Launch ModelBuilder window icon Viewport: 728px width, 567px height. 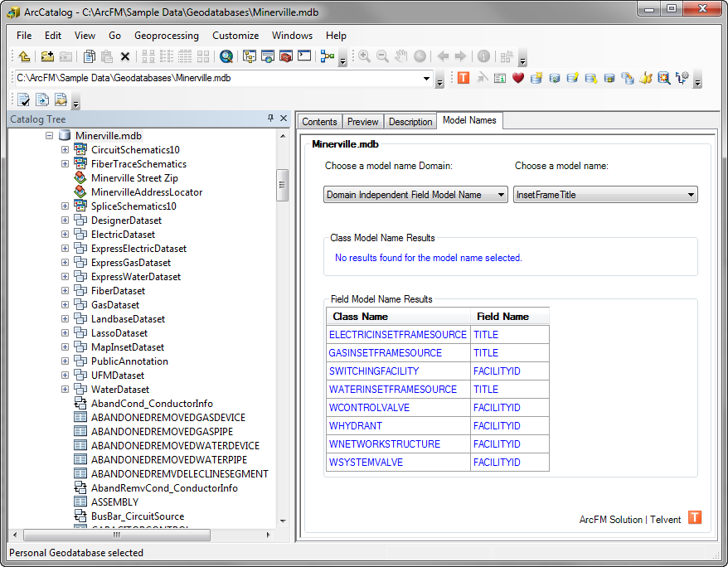[x=328, y=56]
